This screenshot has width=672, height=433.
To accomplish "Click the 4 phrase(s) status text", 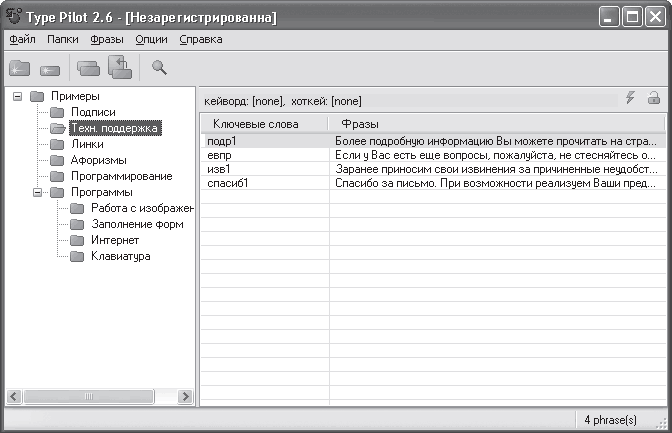I will 610,420.
